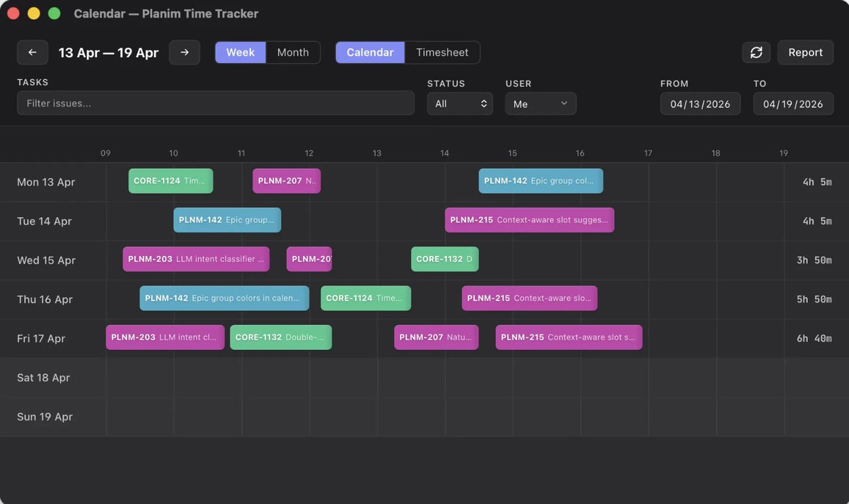Open the Report button
Screen dimensions: 849x504
(805, 52)
